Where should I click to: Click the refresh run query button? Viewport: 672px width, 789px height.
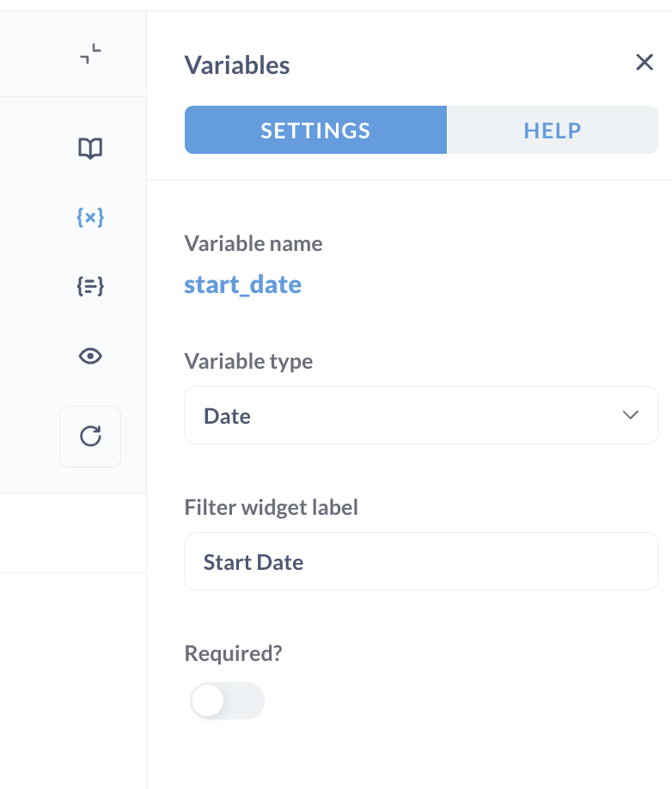(x=90, y=437)
